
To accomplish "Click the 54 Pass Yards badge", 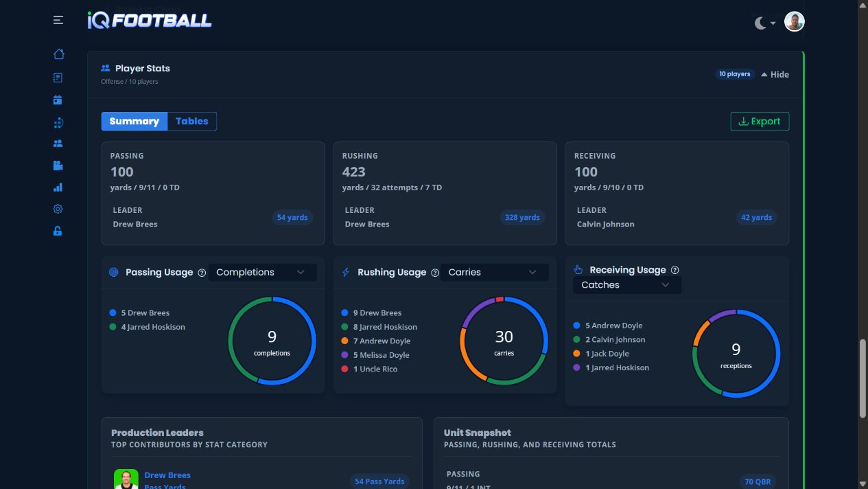I will 379,481.
